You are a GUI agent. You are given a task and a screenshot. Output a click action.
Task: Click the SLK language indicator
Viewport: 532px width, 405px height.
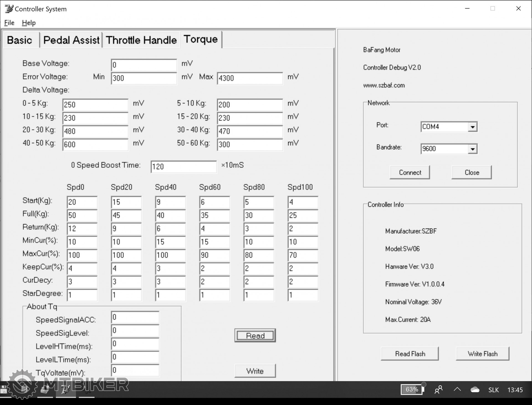(x=493, y=390)
